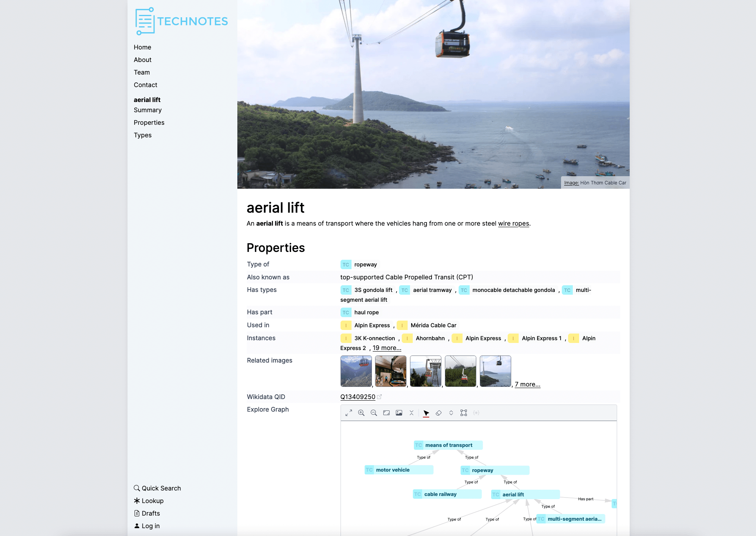Image resolution: width=756 pixels, height=536 pixels.
Task: Click the graph fullscreen expand arrows icon
Action: 348,413
